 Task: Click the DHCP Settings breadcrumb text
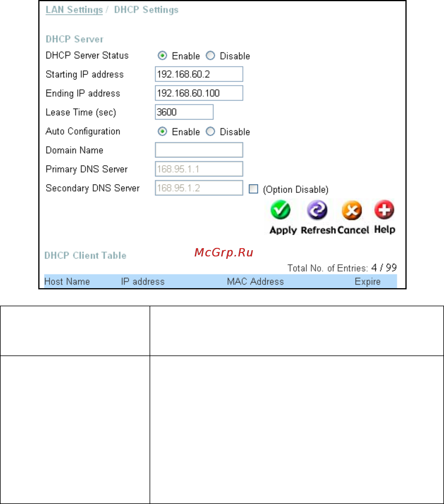146,10
